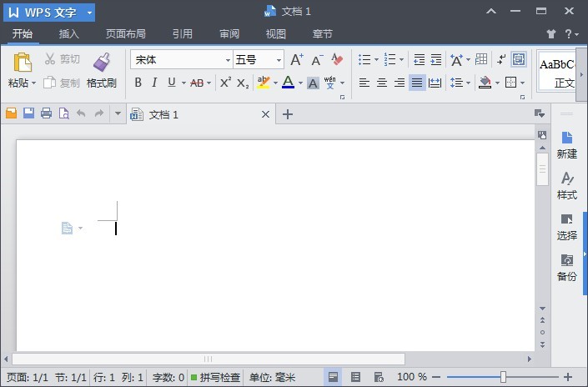Click the character shading A icon
This screenshot has height=387, width=588.
[313, 83]
